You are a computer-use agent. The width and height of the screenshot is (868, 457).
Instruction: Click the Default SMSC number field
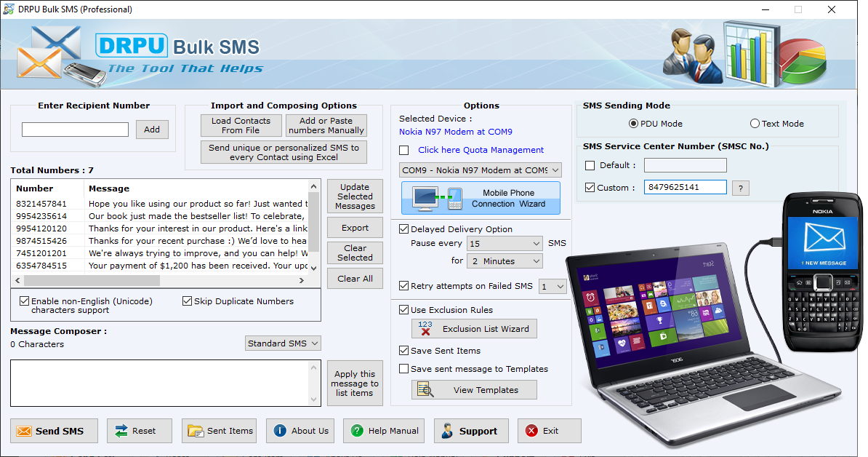(686, 165)
